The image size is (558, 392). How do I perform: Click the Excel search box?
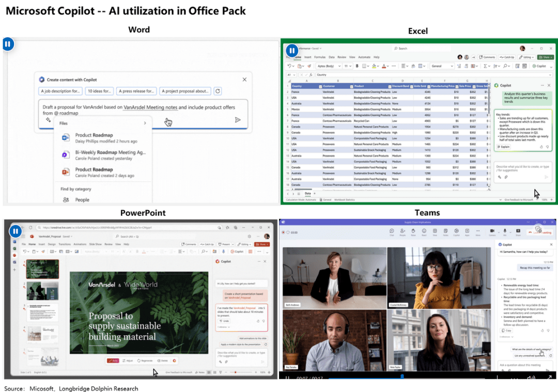(422, 49)
